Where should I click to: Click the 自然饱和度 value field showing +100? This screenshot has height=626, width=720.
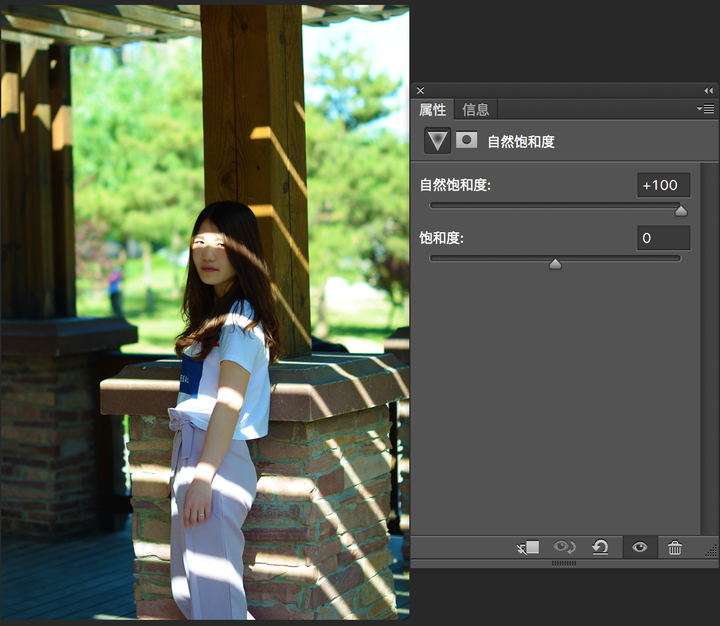pyautogui.click(x=664, y=185)
